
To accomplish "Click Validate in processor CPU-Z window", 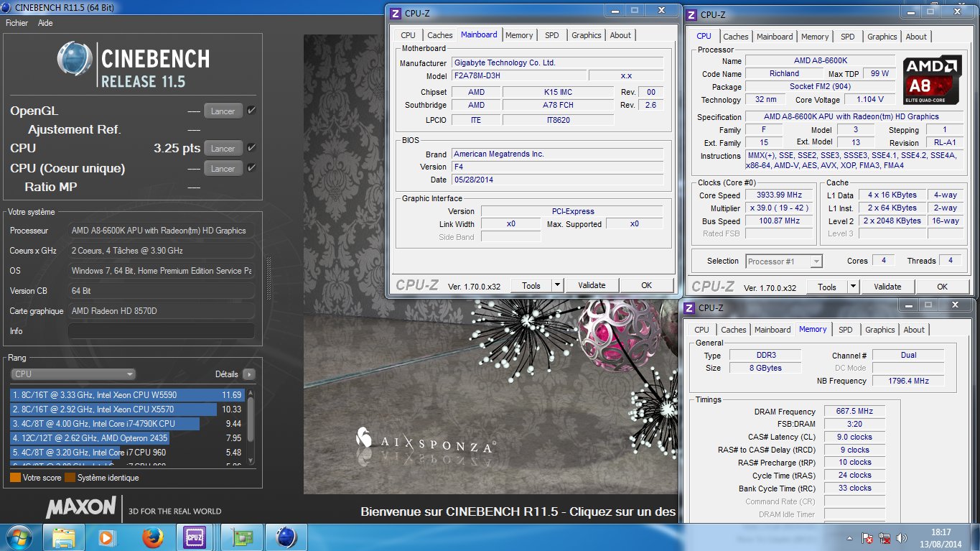I will tap(887, 287).
